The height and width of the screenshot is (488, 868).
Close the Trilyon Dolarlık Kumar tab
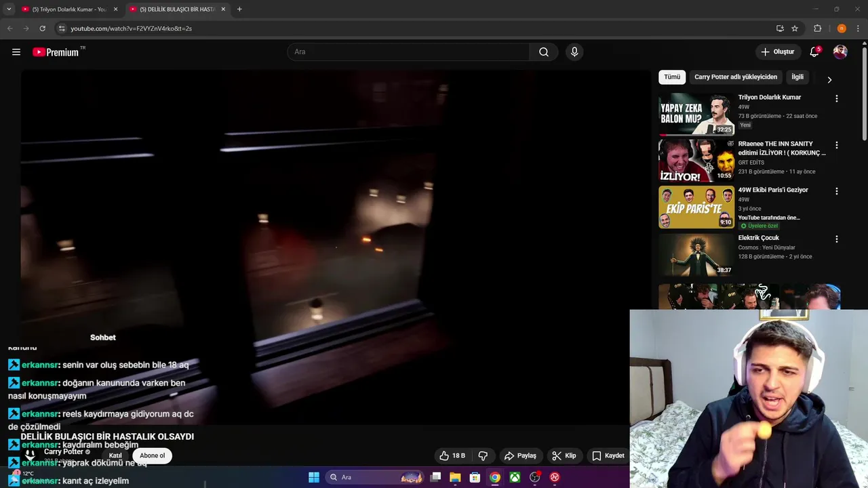(x=115, y=9)
